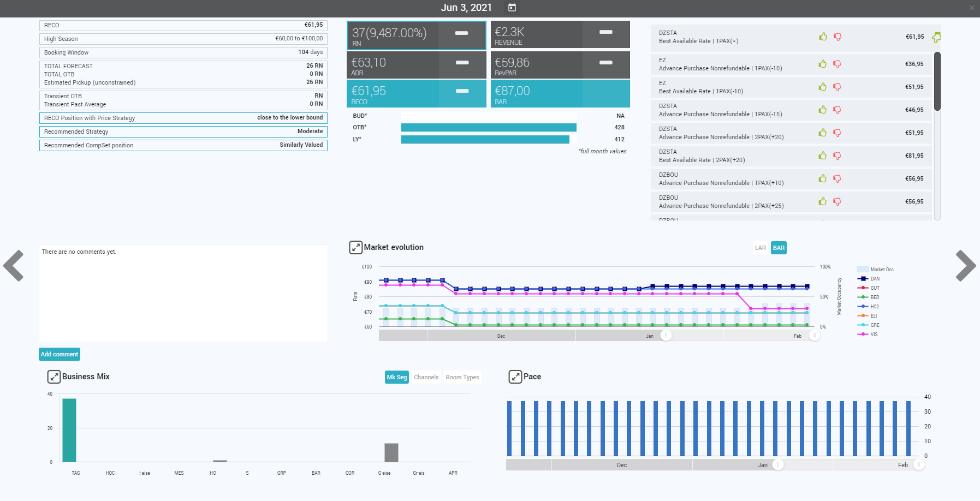Image resolution: width=980 pixels, height=501 pixels.
Task: Click the Add comment button
Action: [x=60, y=355]
